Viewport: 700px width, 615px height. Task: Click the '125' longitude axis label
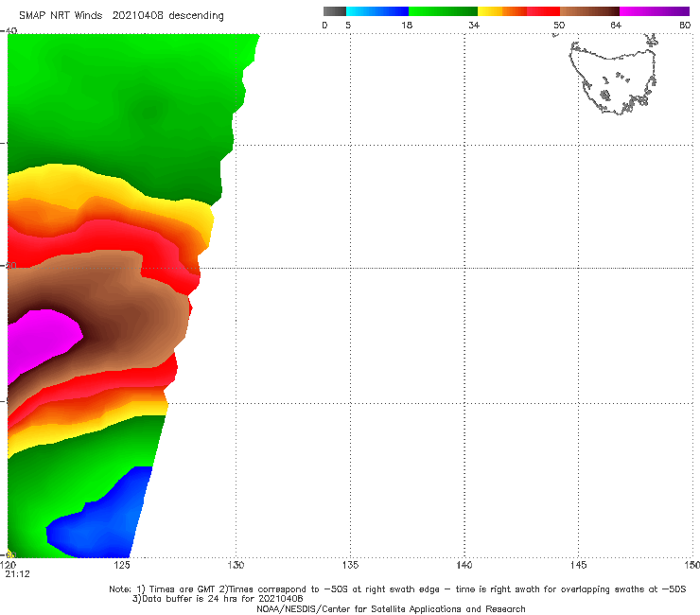pyautogui.click(x=122, y=565)
